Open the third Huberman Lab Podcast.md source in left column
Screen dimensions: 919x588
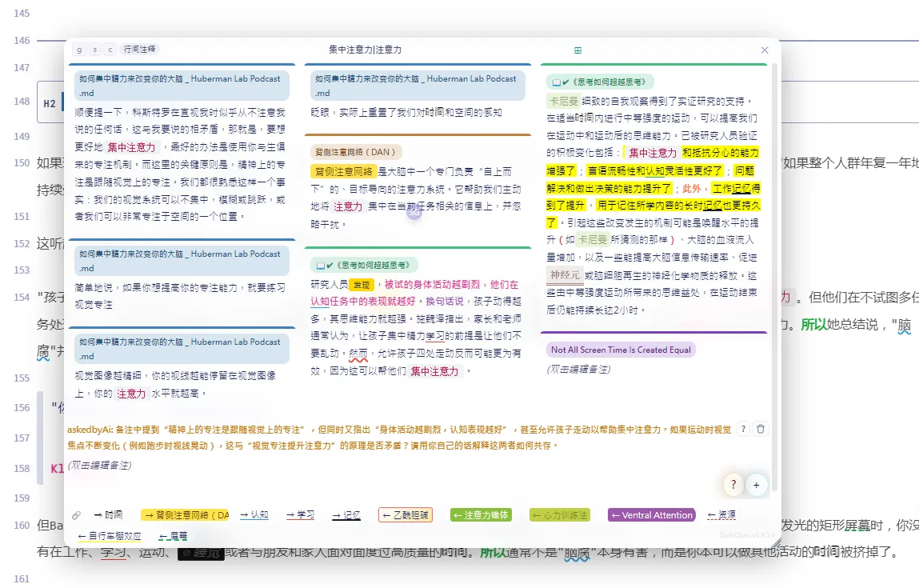point(182,349)
